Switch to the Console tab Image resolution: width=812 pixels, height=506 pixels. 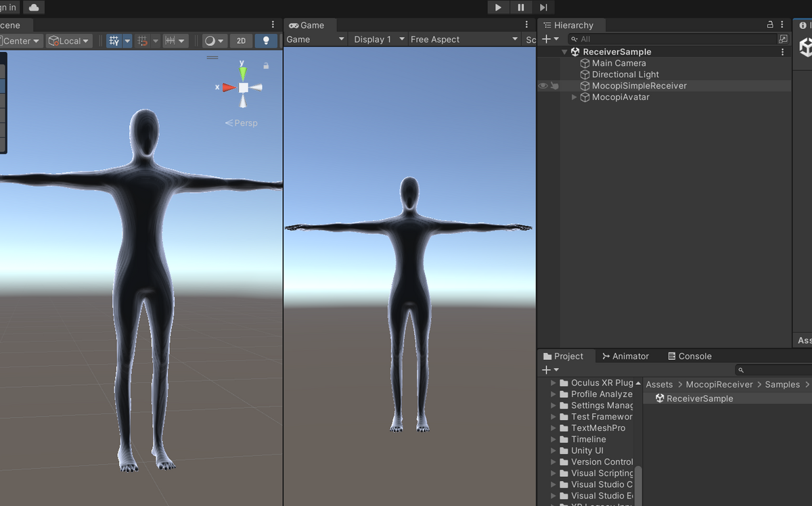coord(690,356)
